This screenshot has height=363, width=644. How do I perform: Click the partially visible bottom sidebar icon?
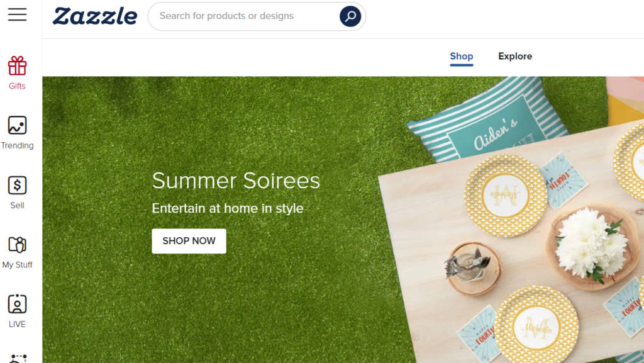point(17,359)
